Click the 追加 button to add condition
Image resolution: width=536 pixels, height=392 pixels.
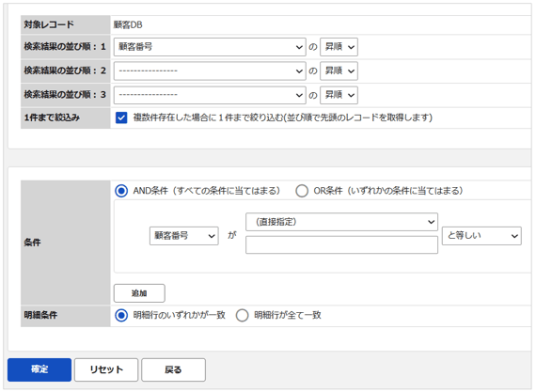pyautogui.click(x=139, y=293)
